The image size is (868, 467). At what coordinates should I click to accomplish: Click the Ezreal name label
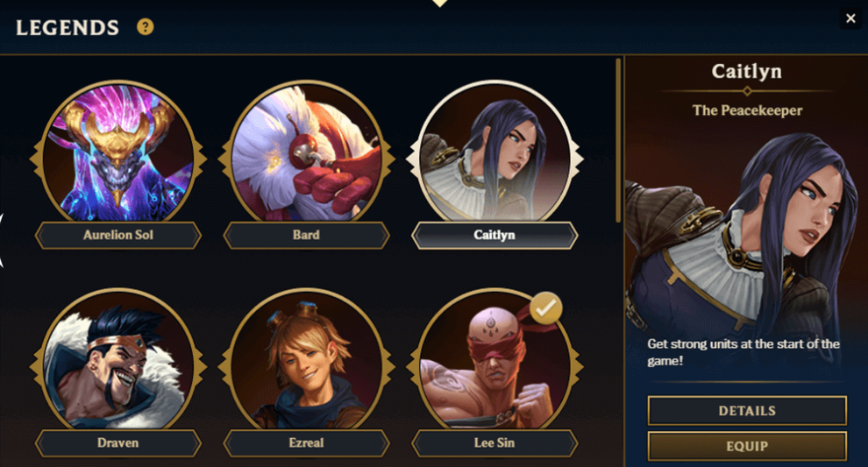click(x=306, y=443)
